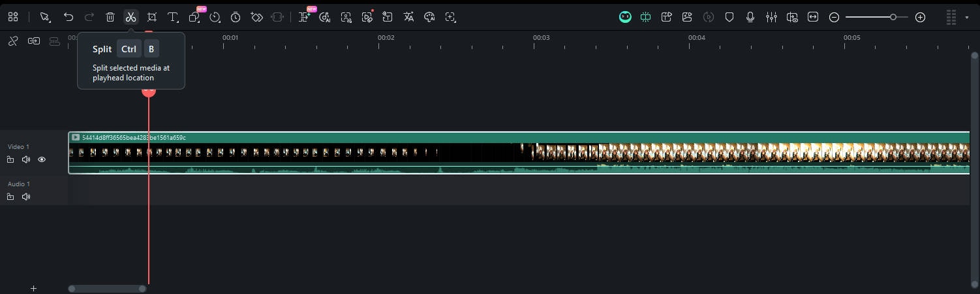Expand the toolbar options dropdown arrow
Viewport: 980px width, 294px height.
967,18
